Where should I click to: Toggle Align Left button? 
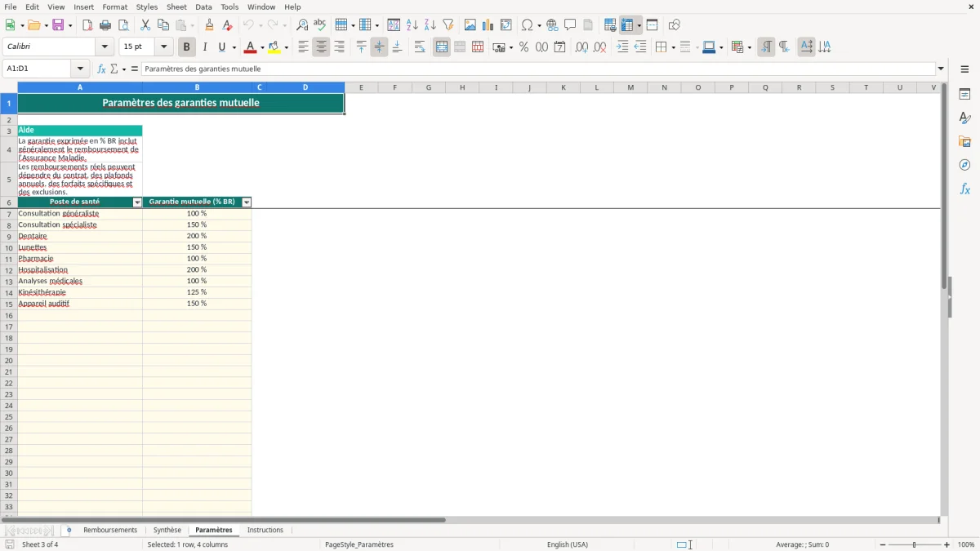303,47
